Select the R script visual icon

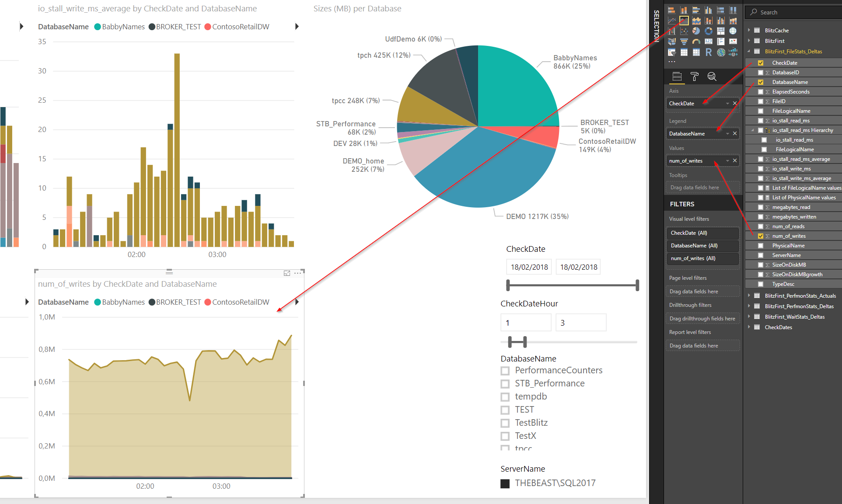(709, 52)
